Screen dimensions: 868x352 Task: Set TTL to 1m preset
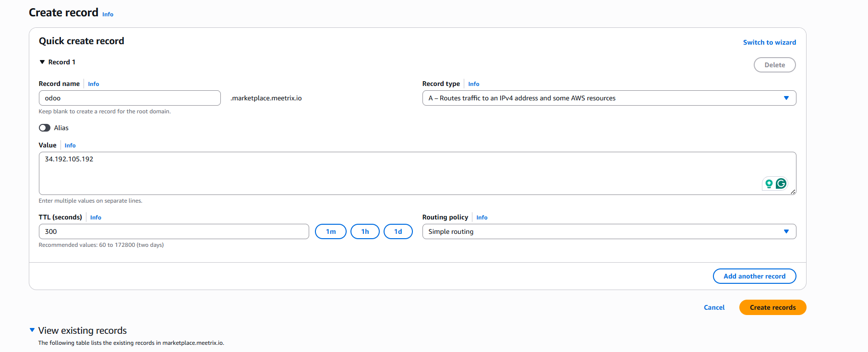tap(330, 231)
